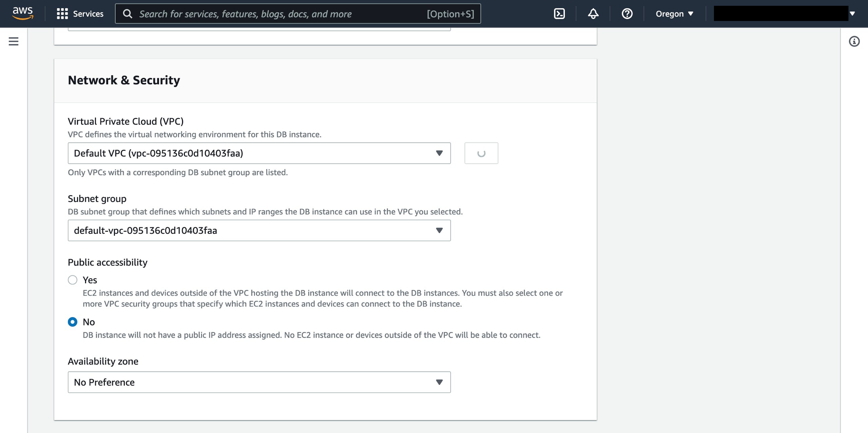Expand the Virtual Private Cloud dropdown
Screen dimensions: 868x433
point(259,153)
